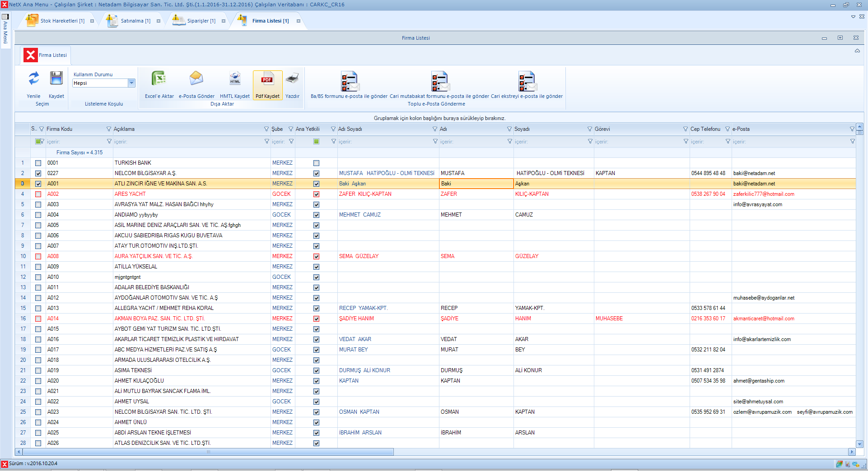Uncheck selection checkbox for NELCOM BİLGİSAYAR A.Ş.

click(38, 174)
